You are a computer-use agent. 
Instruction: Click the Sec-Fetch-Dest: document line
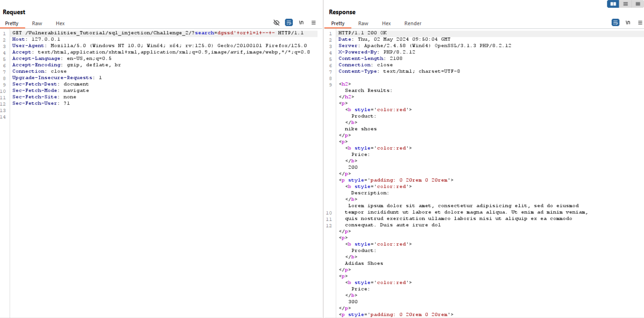pos(51,84)
